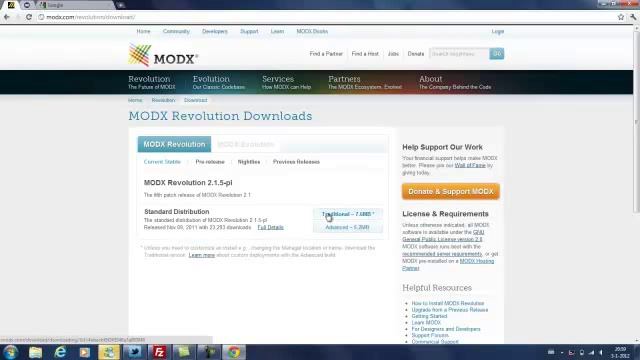Viewport: 640px width, 360px height.
Task: Open the Learn MODX resource link
Action: (x=426, y=322)
